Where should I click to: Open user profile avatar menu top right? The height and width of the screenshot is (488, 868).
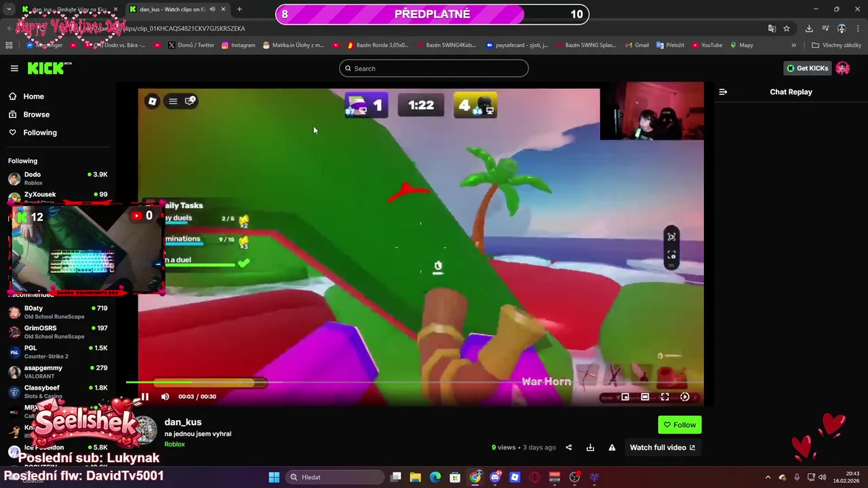coord(843,68)
